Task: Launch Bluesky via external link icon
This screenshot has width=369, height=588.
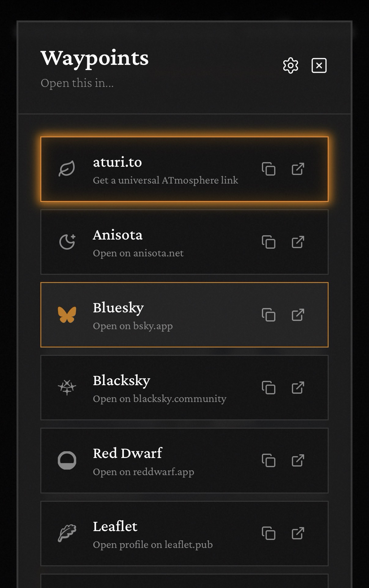Action: coord(298,315)
